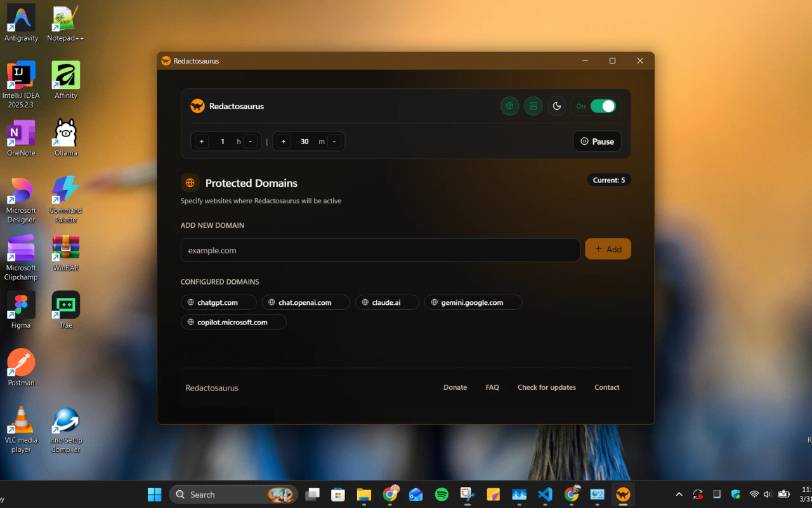Image resolution: width=812 pixels, height=508 pixels.
Task: Open Antigravity desktop shortcut
Action: (x=21, y=23)
